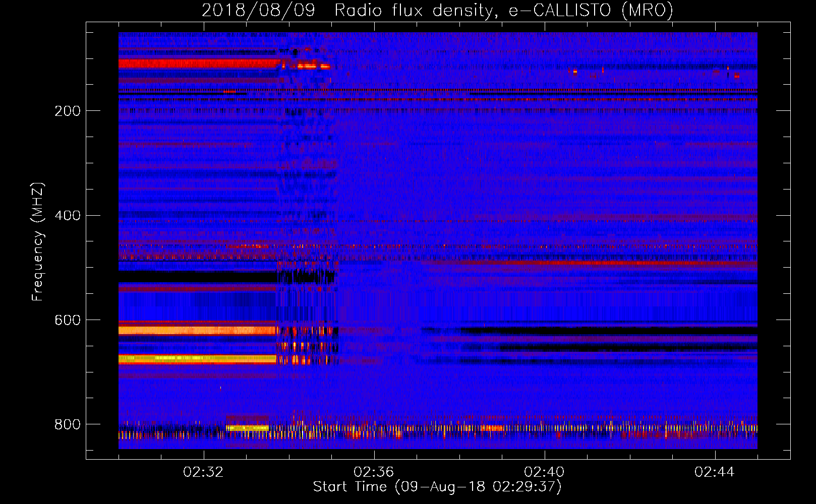Click the 02:36 time tick label
Screen dimensions: 816x504
point(374,472)
